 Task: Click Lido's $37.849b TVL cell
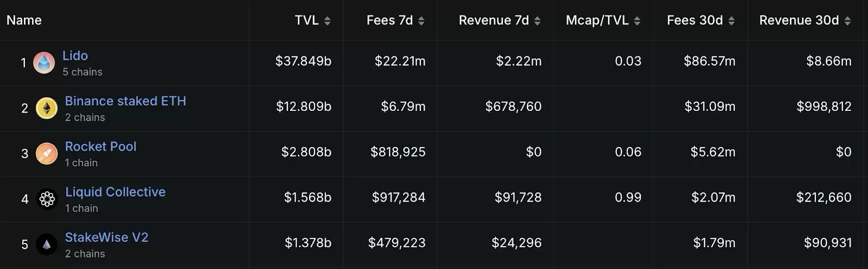(x=303, y=61)
